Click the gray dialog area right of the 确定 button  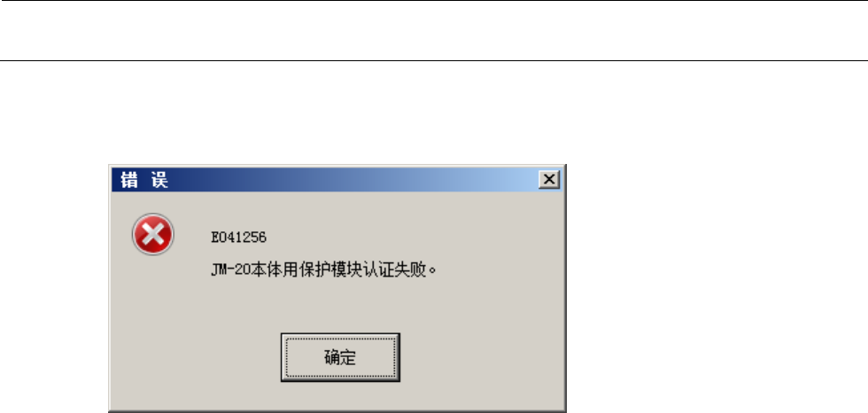[482, 357]
